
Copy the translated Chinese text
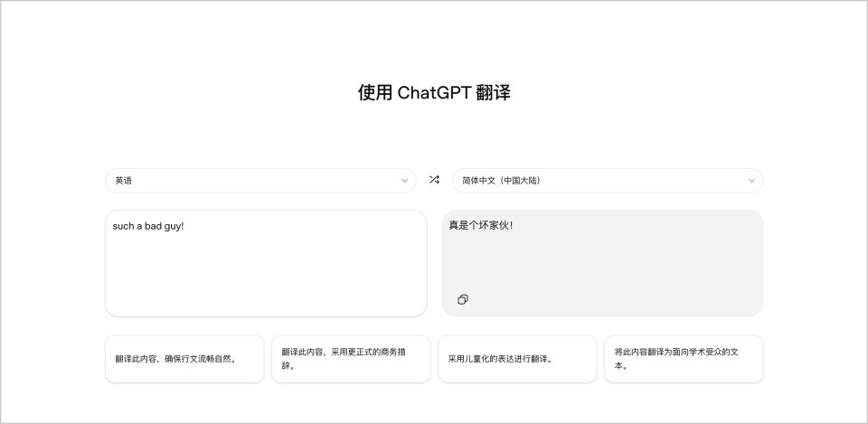[x=463, y=299]
